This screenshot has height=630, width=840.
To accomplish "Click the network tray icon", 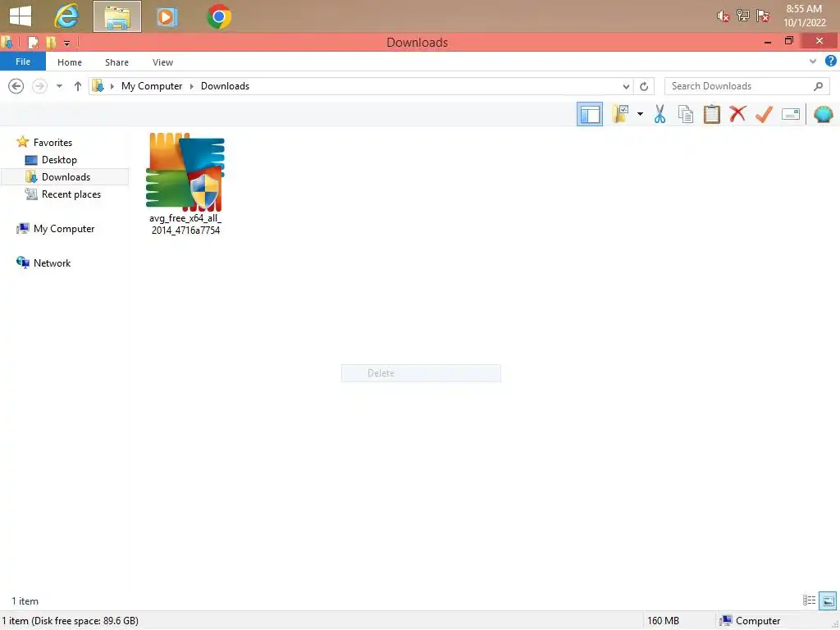I will point(743,16).
